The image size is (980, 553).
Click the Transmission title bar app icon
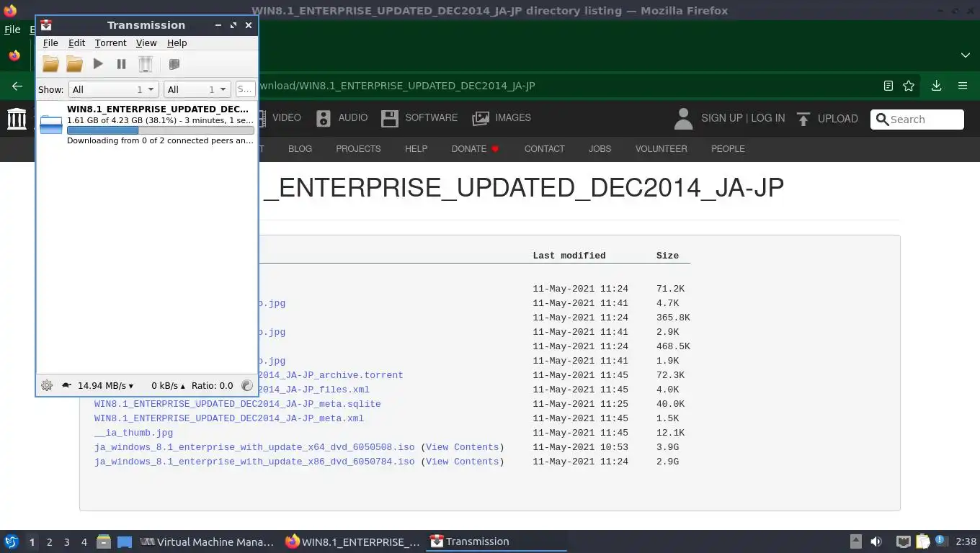[x=46, y=25]
